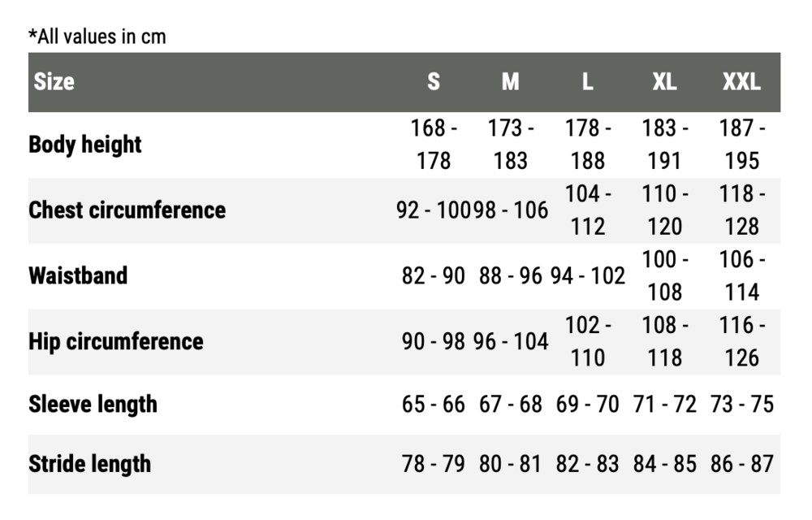Click the '*All values in cm' note

(97, 37)
